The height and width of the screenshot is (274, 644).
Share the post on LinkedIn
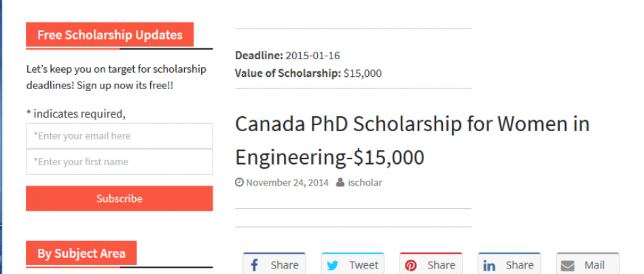(x=509, y=264)
